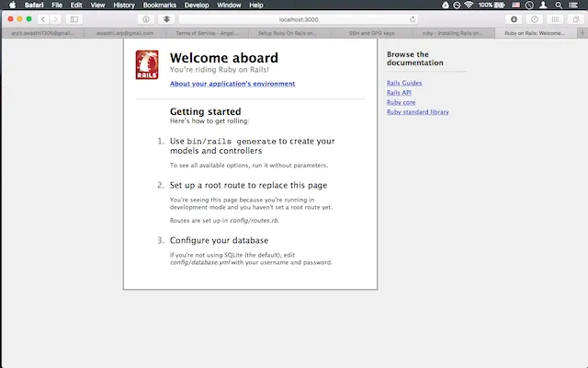Click the Rails logo image
Viewport: 588px width, 368px height.
[x=147, y=65]
